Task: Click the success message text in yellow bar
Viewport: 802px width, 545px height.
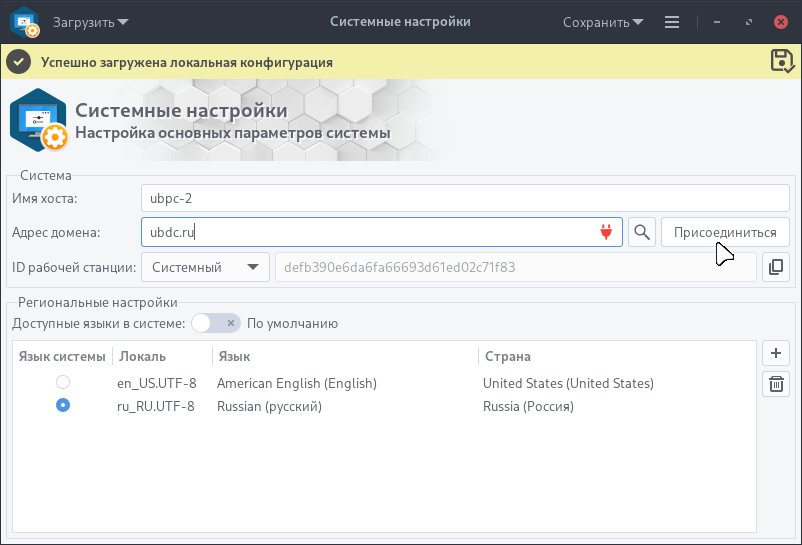Action: (x=187, y=62)
